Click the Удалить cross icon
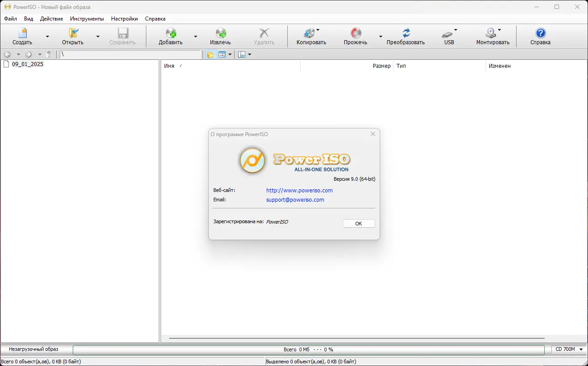Image resolution: width=588 pixels, height=366 pixels. (264, 33)
